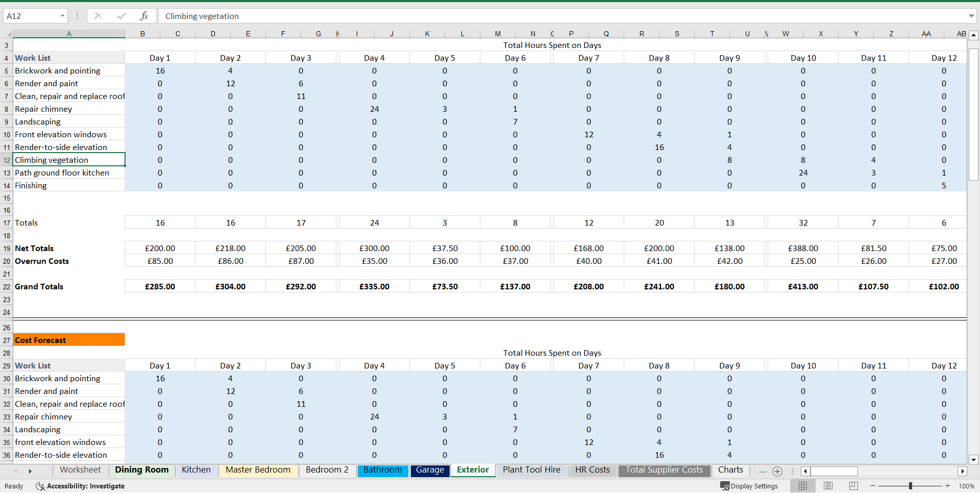Click the 100% zoom level indicator
The height and width of the screenshot is (494, 980).
966,486
